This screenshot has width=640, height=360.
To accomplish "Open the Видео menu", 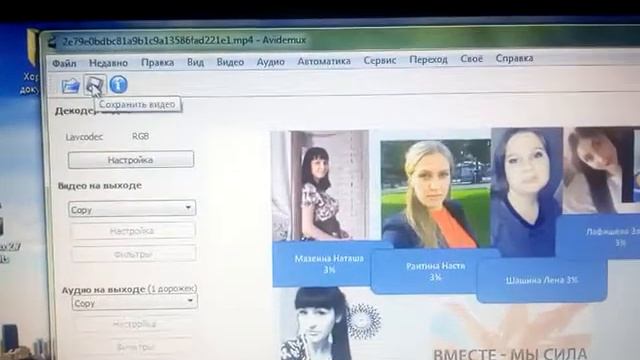I will point(230,62).
